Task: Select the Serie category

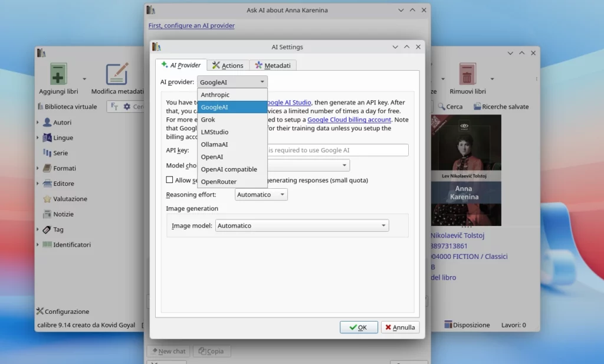Action: [61, 153]
